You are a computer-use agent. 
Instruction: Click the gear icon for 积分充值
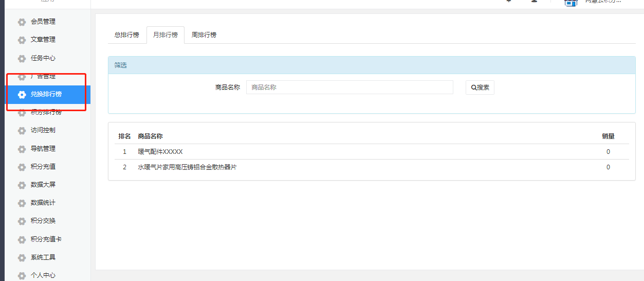pyautogui.click(x=22, y=167)
